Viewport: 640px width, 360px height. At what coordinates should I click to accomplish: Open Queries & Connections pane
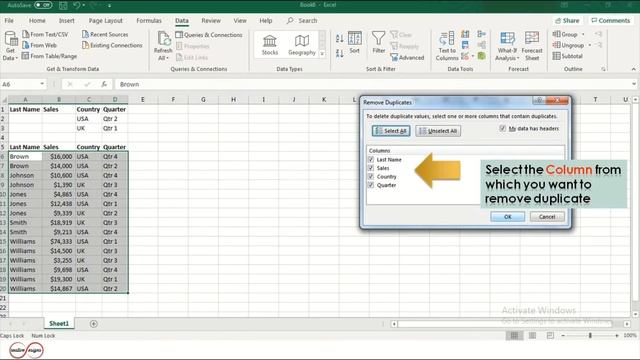[x=209, y=35]
